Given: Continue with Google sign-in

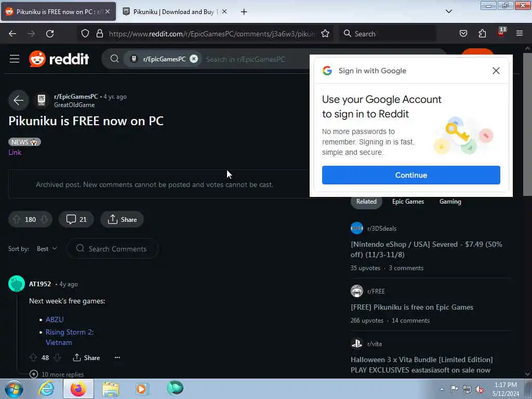Looking at the screenshot, I should tap(411, 175).
